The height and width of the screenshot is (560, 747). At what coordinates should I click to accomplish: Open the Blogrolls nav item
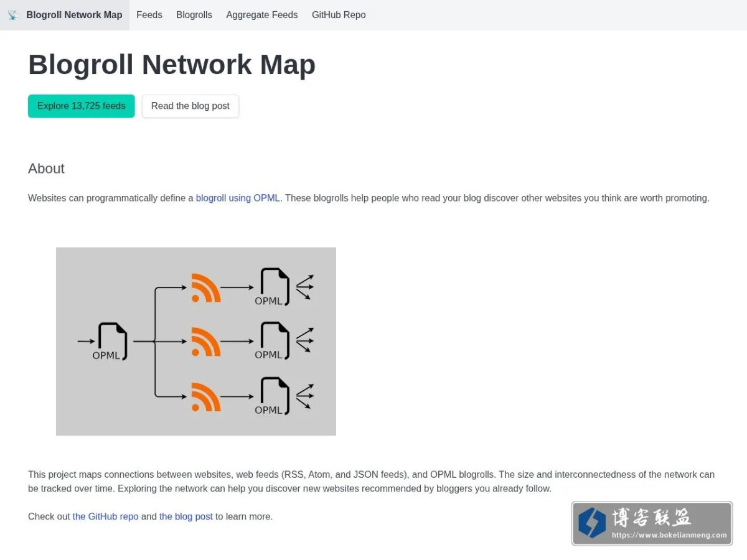tap(194, 15)
